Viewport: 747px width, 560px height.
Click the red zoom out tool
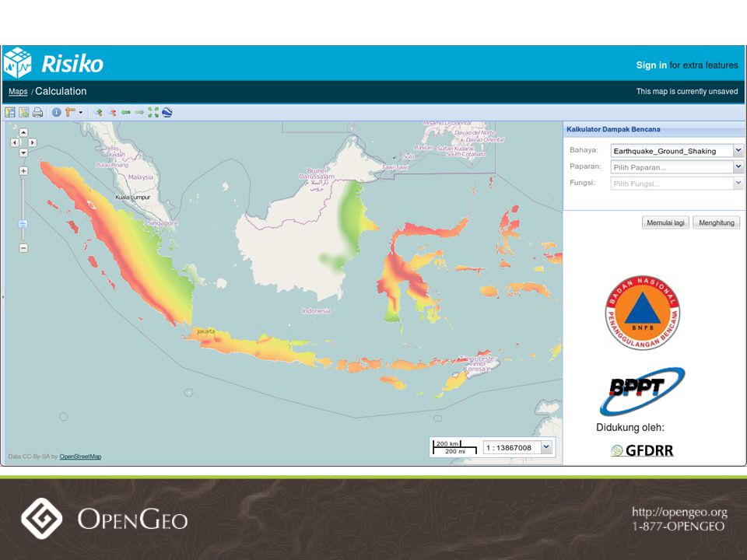[112, 113]
